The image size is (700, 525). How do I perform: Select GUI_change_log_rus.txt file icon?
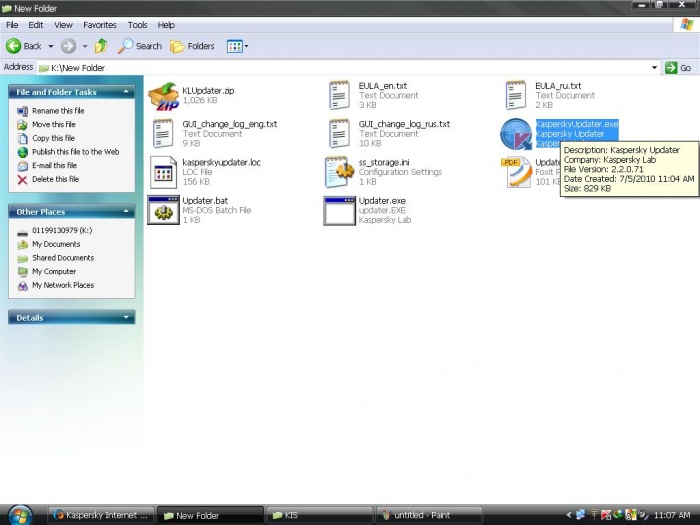tap(339, 133)
